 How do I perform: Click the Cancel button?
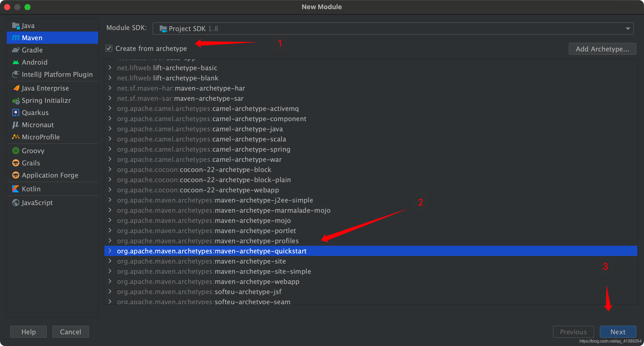(70, 332)
